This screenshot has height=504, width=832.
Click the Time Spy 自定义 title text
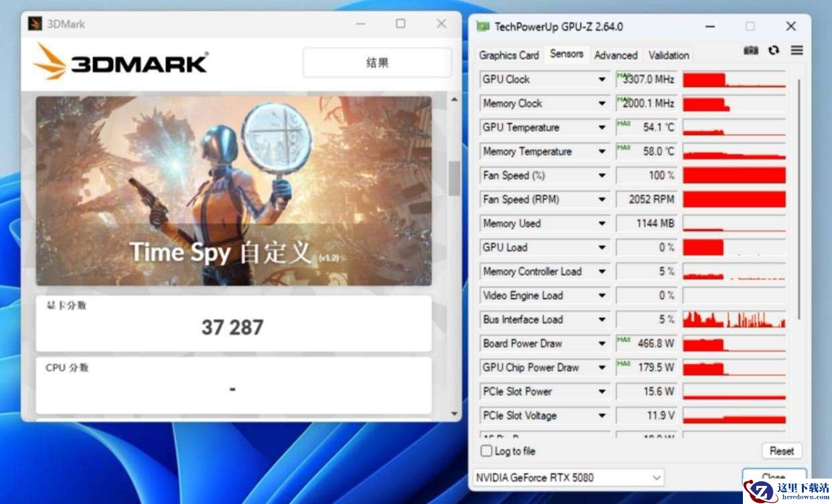pyautogui.click(x=221, y=252)
